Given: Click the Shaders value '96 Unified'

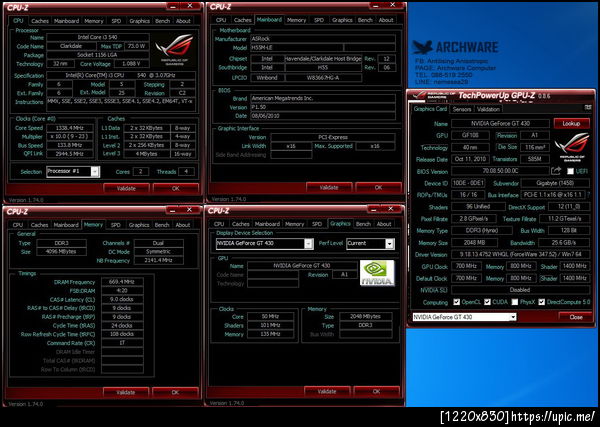Looking at the screenshot, I should [478, 207].
